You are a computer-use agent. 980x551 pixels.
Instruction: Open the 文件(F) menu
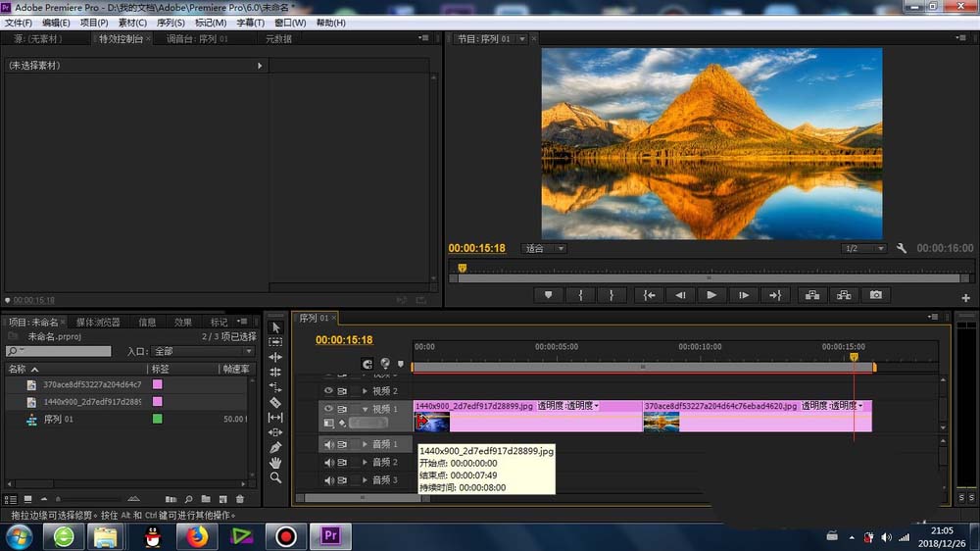[x=18, y=23]
